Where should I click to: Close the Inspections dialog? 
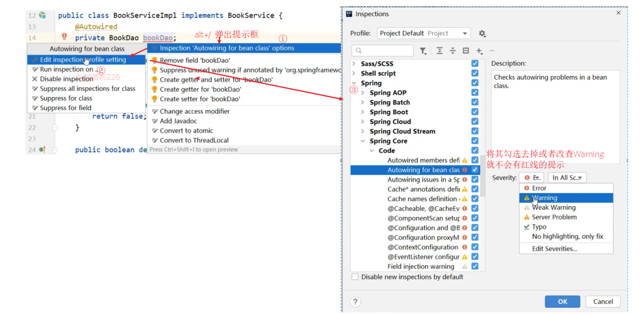point(618,13)
